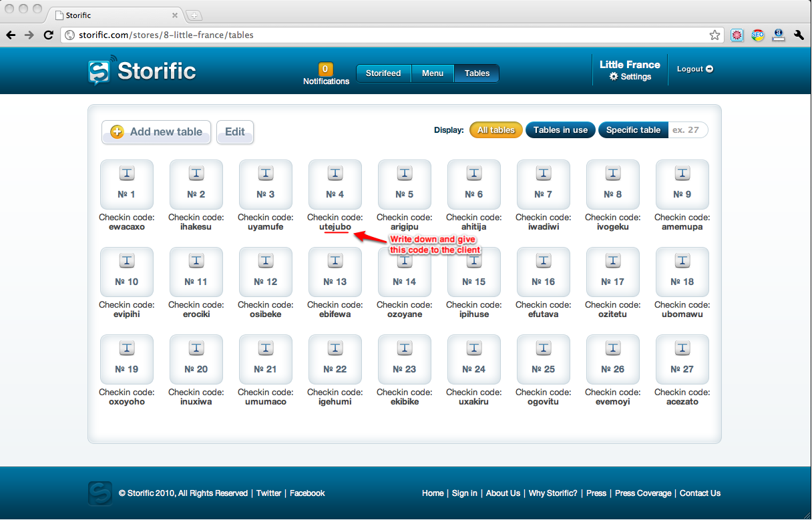Viewport: 812px width, 520px height.
Task: Filter to Tables in use
Action: [x=560, y=130]
